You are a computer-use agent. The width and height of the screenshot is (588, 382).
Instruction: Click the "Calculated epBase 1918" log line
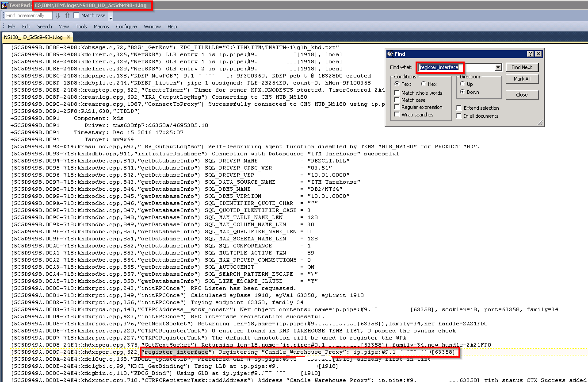[187, 295]
